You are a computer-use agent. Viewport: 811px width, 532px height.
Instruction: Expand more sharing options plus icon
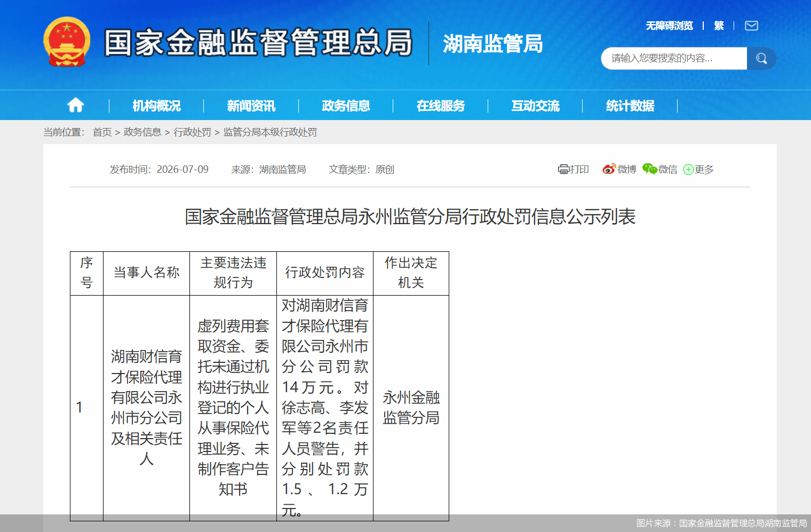pos(688,170)
